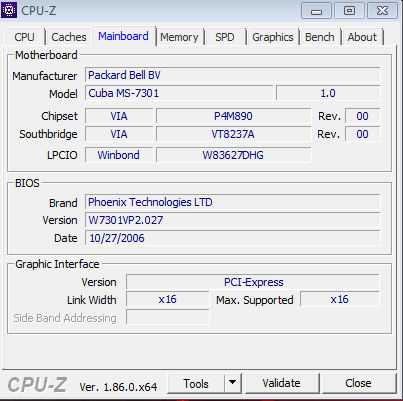Click the southbridge Rev. 00 field

pyautogui.click(x=362, y=134)
